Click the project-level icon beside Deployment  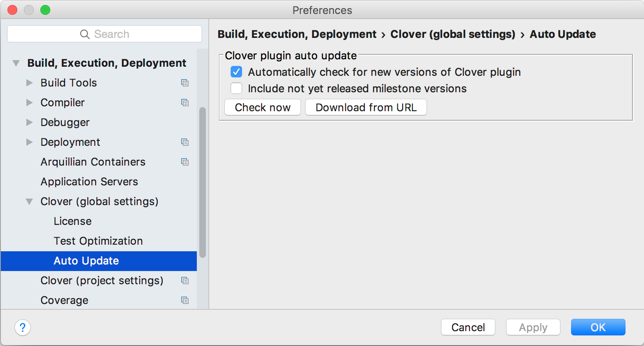[x=185, y=142]
